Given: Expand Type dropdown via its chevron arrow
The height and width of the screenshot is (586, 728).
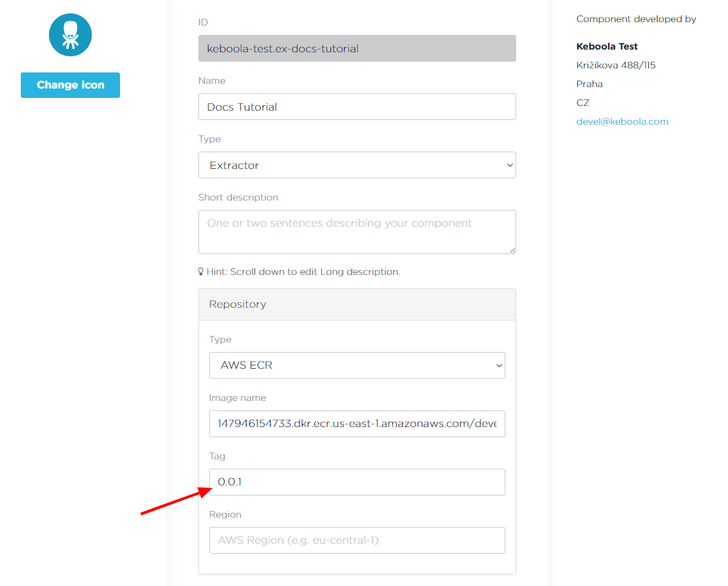Looking at the screenshot, I should 509,166.
